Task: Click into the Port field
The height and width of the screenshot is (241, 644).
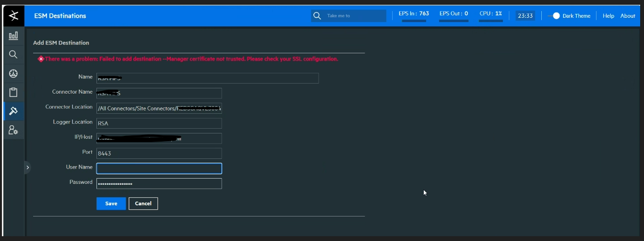Action: 159,153
